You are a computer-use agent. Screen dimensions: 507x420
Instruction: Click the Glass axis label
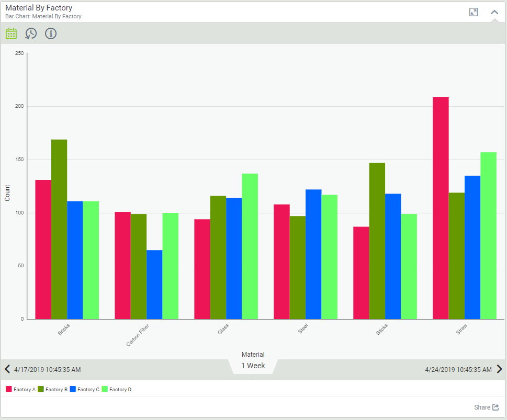[223, 329]
